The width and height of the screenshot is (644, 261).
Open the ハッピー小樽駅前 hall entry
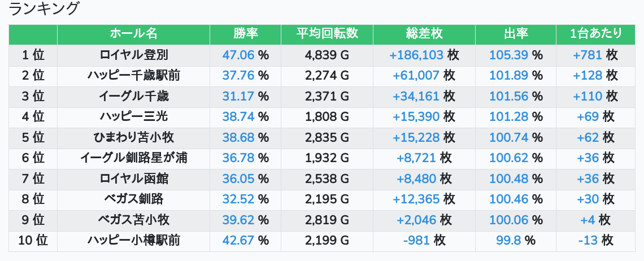[133, 241]
